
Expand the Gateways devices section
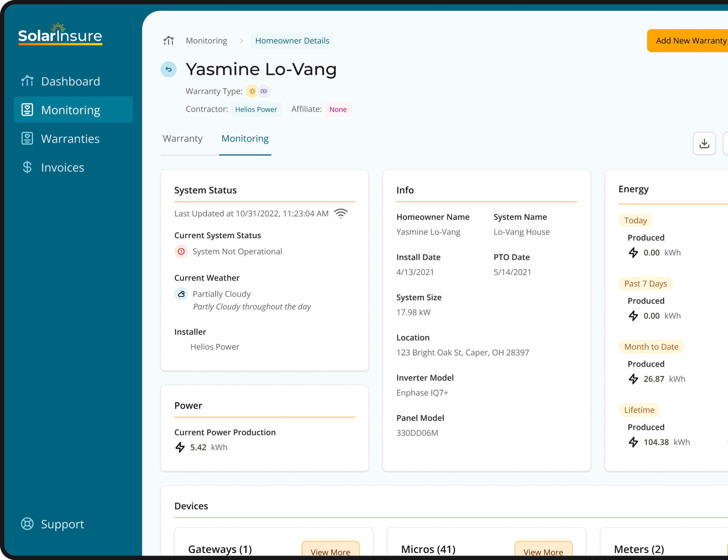click(x=331, y=552)
